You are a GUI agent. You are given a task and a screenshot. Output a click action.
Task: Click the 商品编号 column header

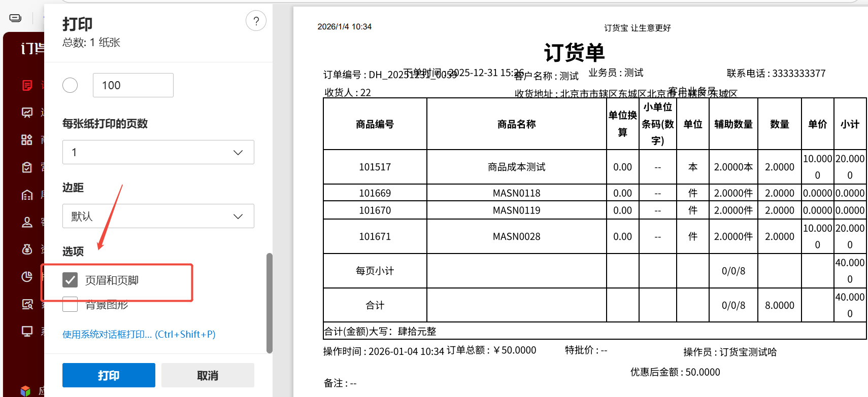point(375,124)
